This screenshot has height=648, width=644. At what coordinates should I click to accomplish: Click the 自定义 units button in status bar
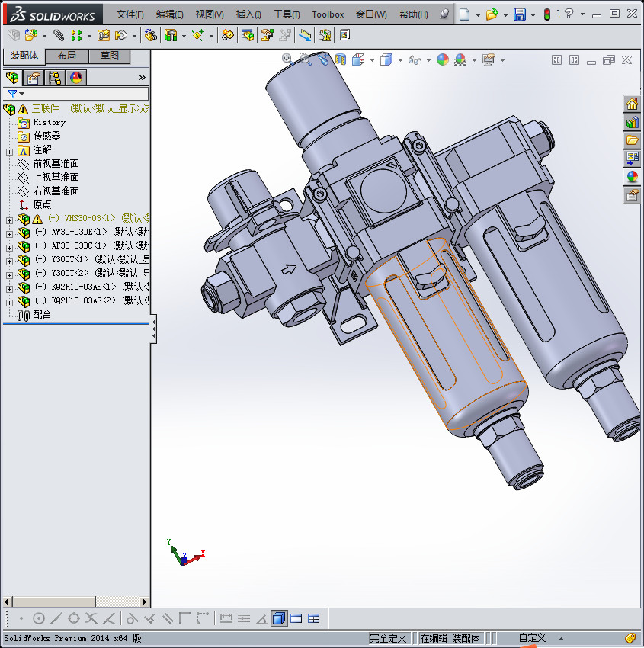pos(532,638)
